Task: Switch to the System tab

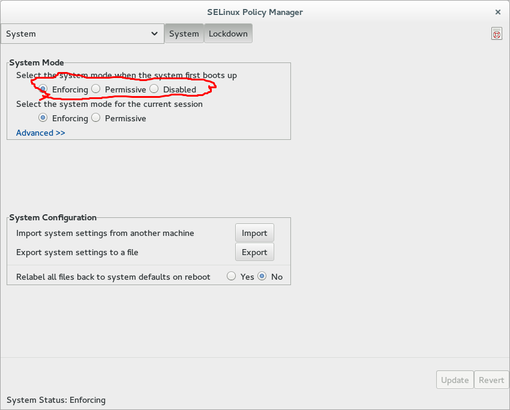Action: pos(184,34)
